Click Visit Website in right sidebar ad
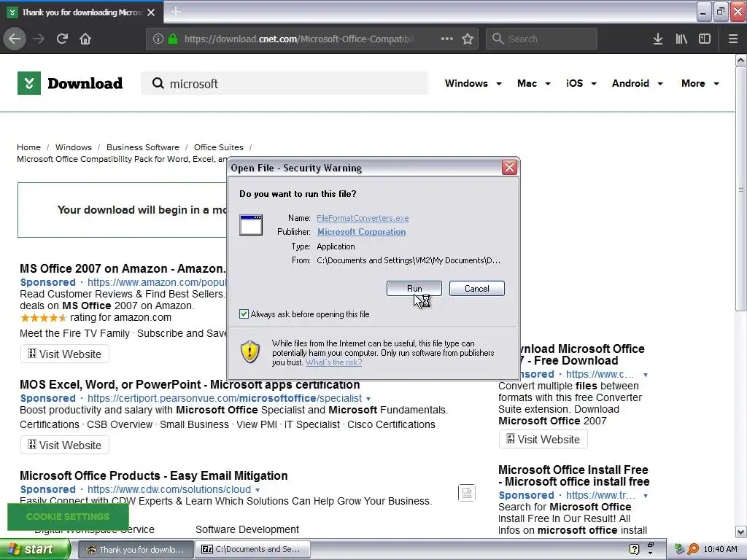The width and height of the screenshot is (747, 560). point(543,439)
